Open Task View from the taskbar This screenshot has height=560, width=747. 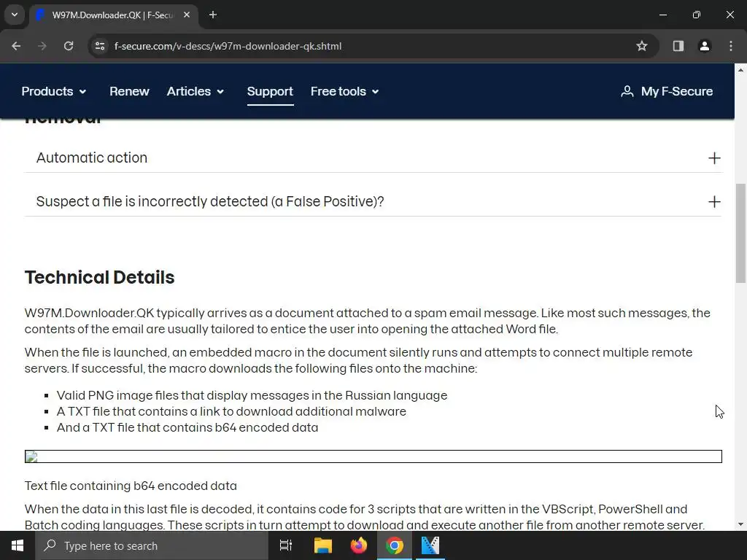click(x=286, y=545)
